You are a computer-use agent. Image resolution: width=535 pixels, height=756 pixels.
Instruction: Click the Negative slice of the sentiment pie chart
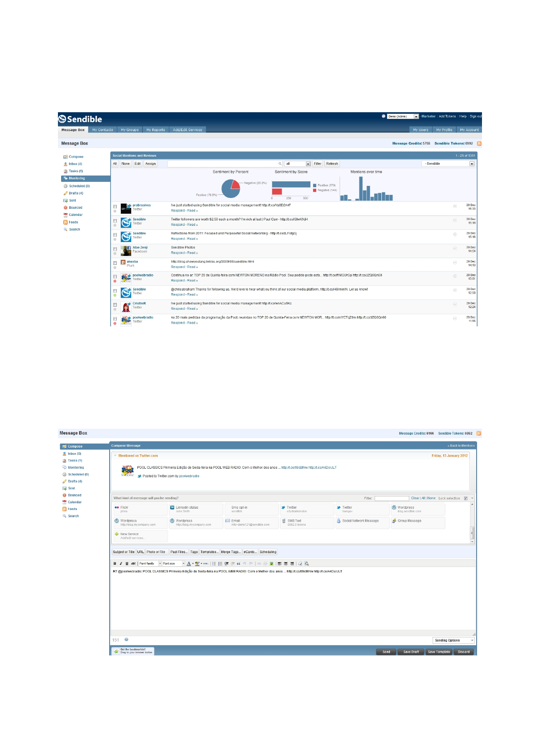235,184
